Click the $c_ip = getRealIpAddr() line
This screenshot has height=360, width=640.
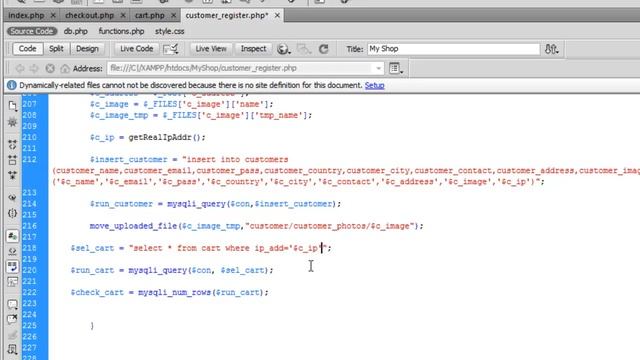[147, 138]
